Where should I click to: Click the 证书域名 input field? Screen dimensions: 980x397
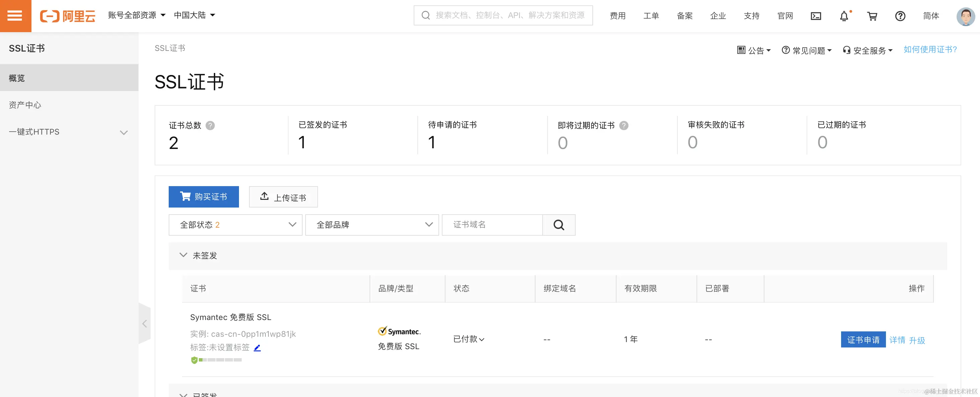492,225
